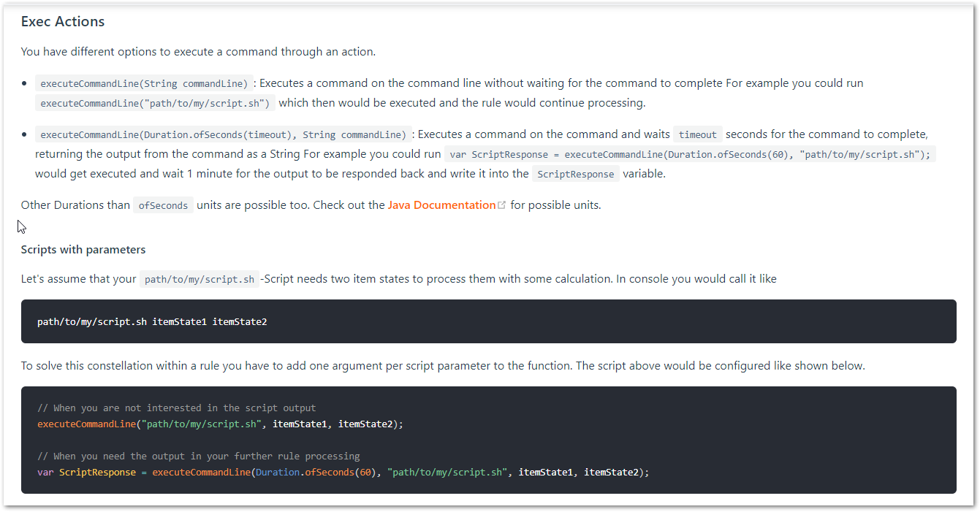Click the standalone ScriptResponse inline code tag

(576, 175)
